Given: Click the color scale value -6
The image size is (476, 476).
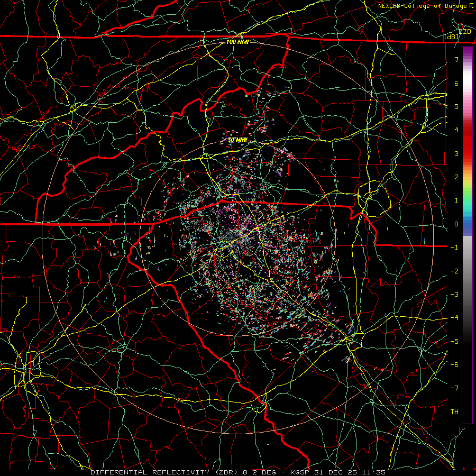Looking at the screenshot, I should [x=454, y=365].
